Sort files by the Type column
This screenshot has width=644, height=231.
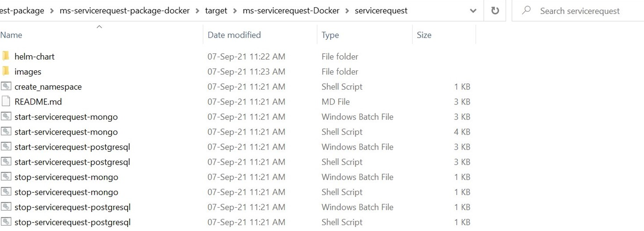coord(330,35)
